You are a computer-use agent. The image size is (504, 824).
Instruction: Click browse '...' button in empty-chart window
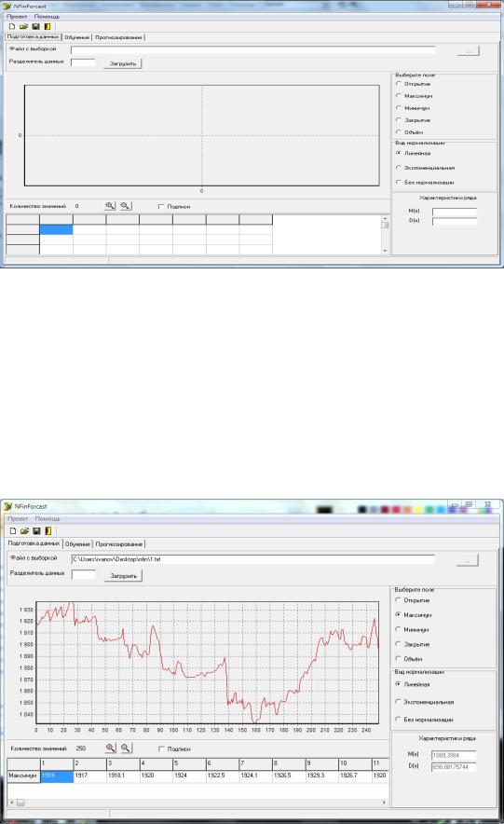[x=468, y=51]
